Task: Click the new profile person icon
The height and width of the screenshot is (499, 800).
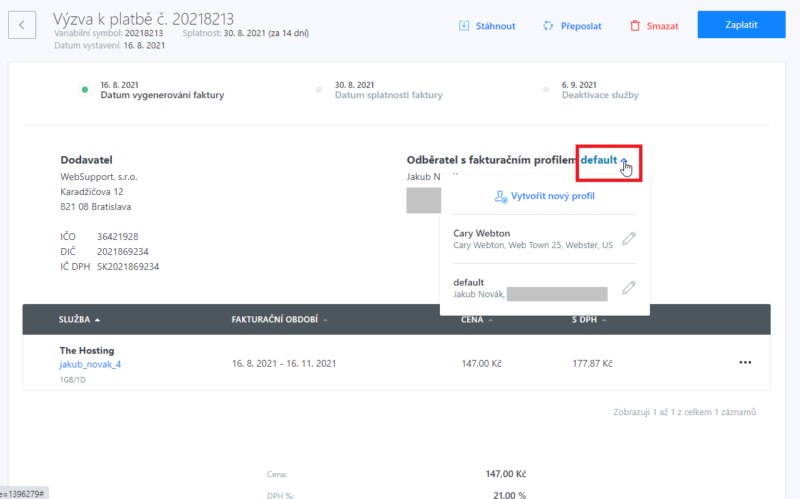Action: click(x=501, y=196)
